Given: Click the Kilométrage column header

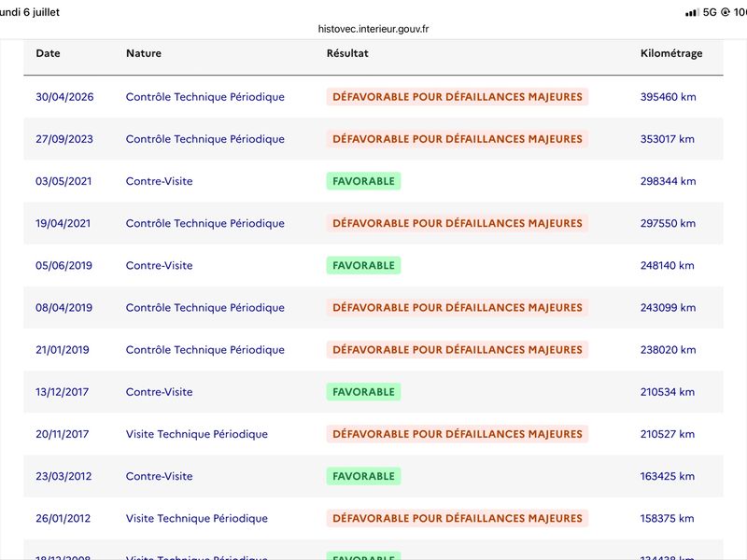Looking at the screenshot, I should (671, 53).
